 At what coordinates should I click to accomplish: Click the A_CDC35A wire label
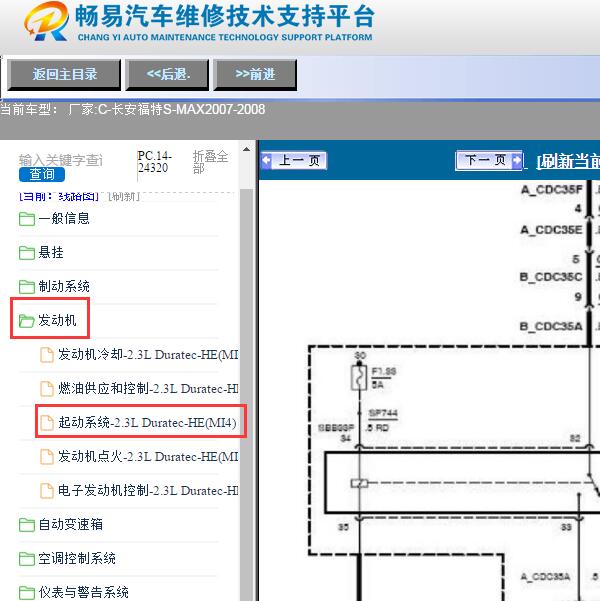(546, 576)
